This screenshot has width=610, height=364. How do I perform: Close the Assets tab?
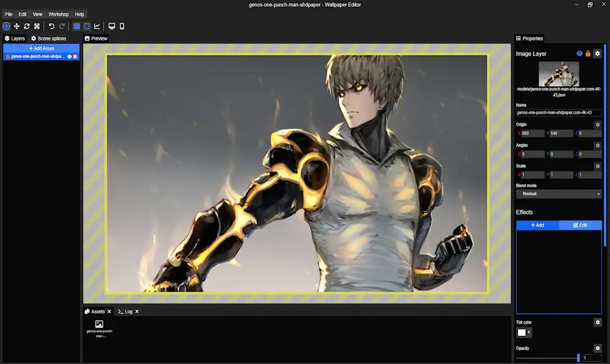109,312
